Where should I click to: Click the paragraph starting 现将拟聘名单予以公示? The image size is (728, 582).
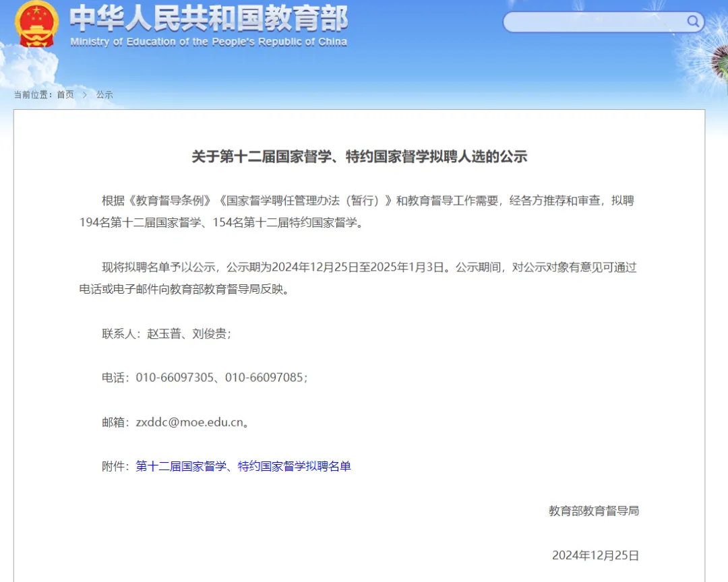click(358, 278)
